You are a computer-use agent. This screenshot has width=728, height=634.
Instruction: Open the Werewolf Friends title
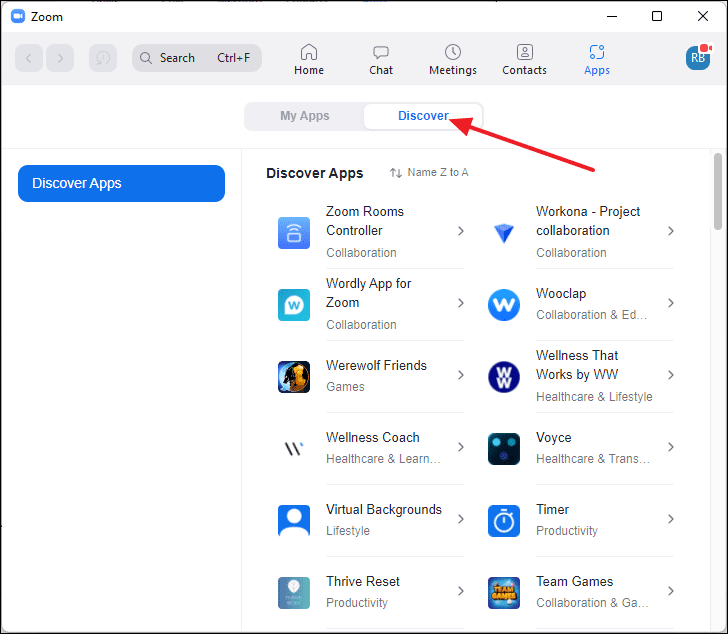(x=376, y=366)
